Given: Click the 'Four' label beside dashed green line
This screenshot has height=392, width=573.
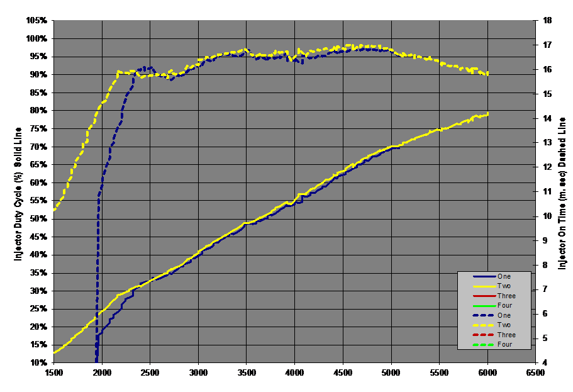Looking at the screenshot, I should (x=504, y=345).
